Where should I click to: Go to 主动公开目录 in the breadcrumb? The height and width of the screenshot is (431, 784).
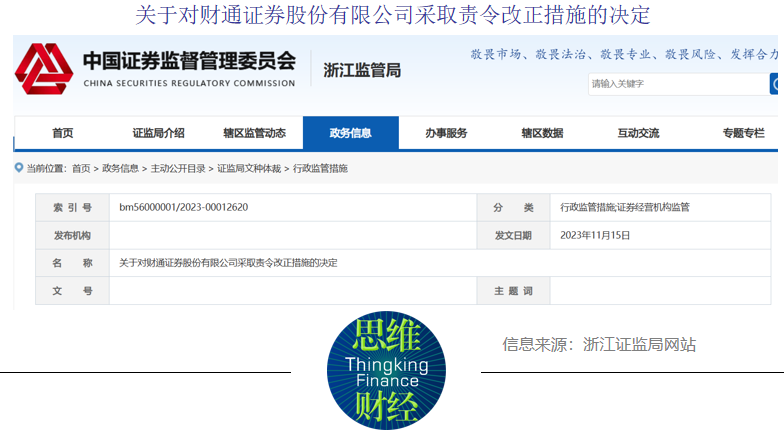(x=178, y=168)
